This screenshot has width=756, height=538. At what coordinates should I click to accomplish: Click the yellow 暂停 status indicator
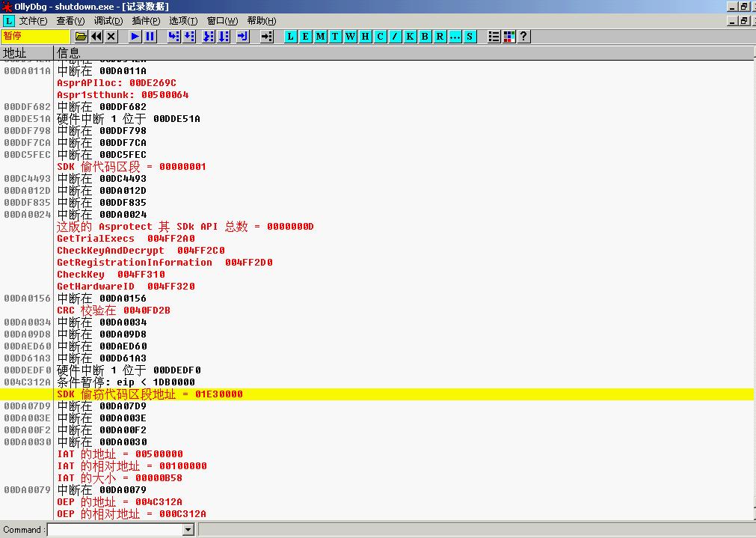click(36, 37)
